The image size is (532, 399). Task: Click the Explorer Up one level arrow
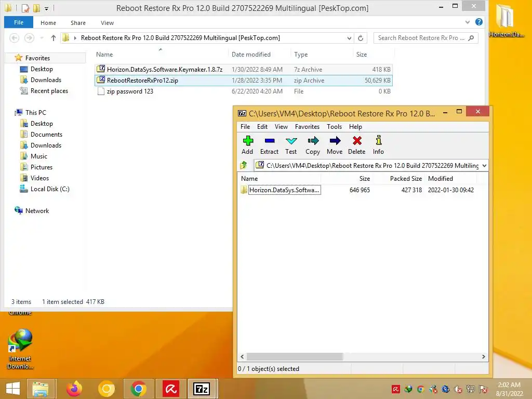pos(54,38)
